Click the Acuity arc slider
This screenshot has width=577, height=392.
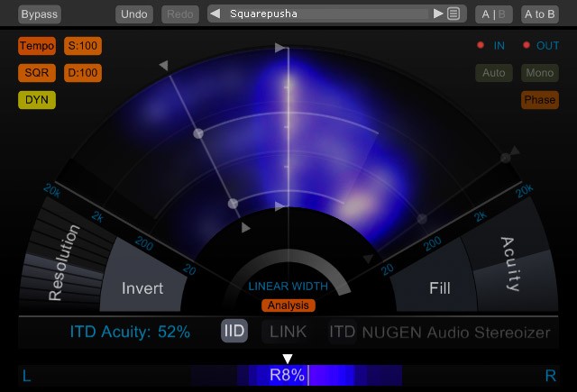point(510,263)
